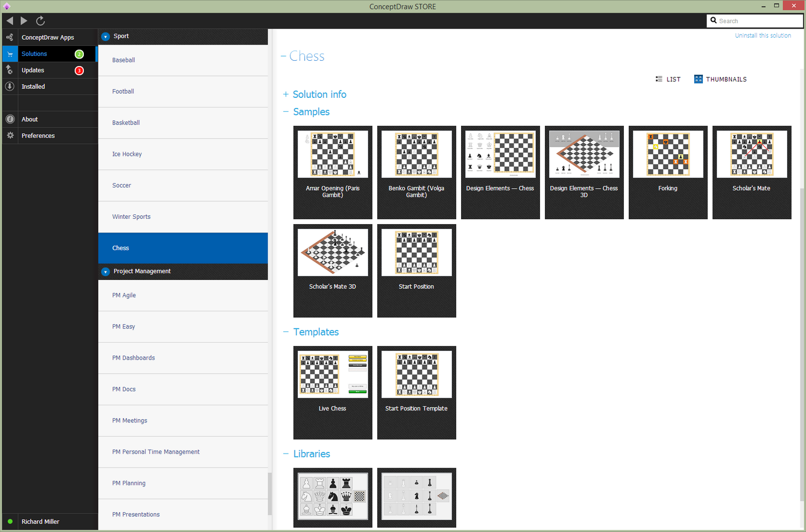
Task: Select PM Personal Time Management
Action: tap(183, 452)
